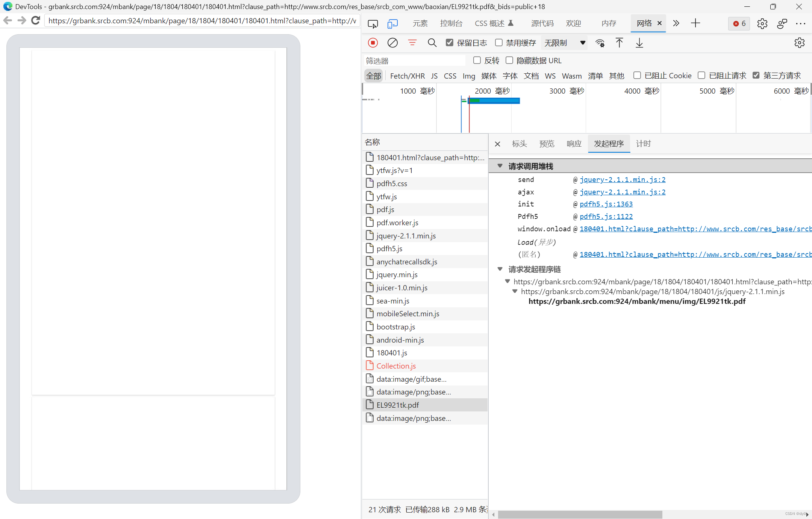Click the inspect element picker icon
This screenshot has width=812, height=519.
tap(373, 24)
